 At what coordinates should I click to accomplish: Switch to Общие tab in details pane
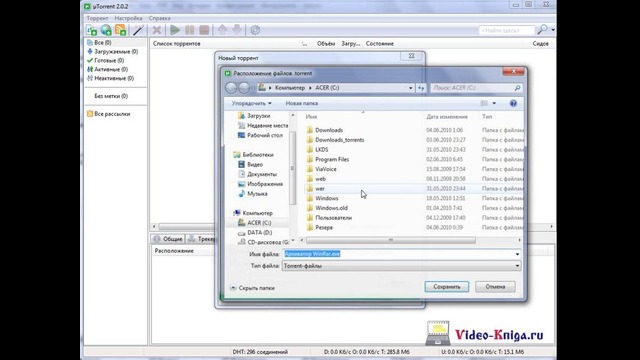click(x=168, y=239)
